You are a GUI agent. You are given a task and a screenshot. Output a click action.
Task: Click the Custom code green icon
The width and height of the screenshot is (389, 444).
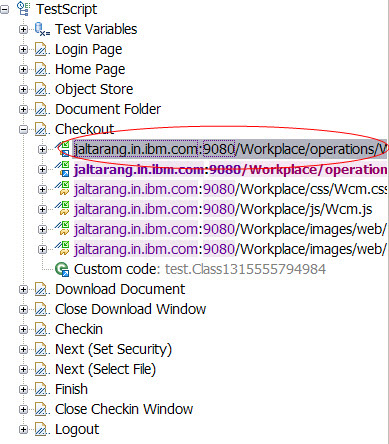tap(62, 270)
